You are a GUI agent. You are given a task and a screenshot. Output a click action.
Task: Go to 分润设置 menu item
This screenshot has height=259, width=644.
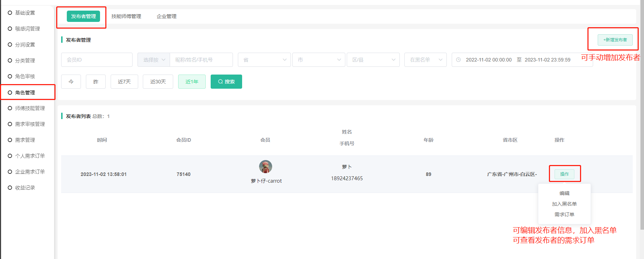(25, 45)
